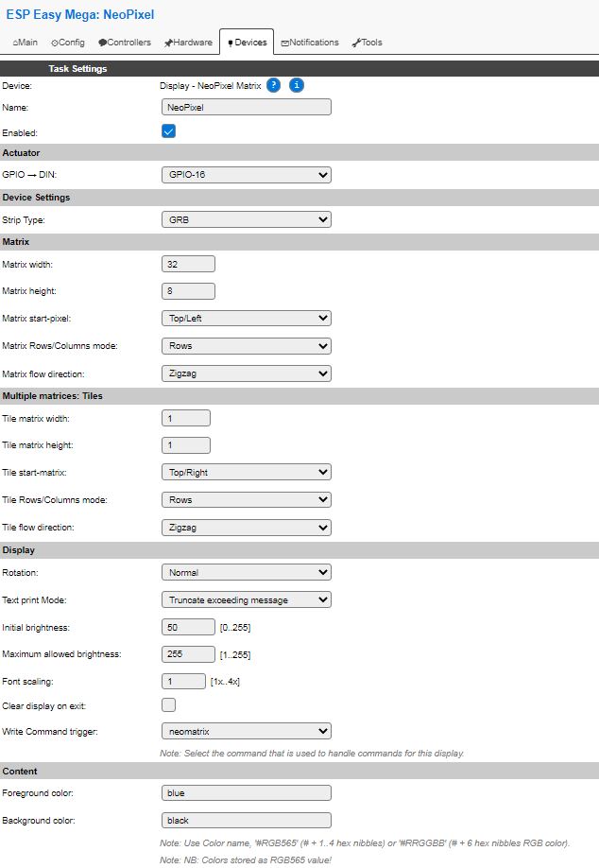The image size is (599, 868).
Task: Focus the Initial brightness field
Action: pyautogui.click(x=188, y=627)
